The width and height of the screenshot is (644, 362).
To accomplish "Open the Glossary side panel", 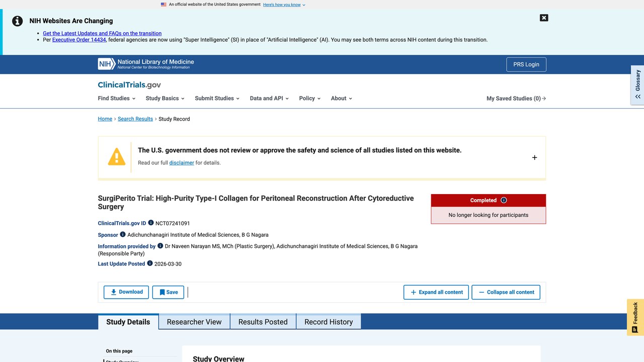I will coord(637,84).
